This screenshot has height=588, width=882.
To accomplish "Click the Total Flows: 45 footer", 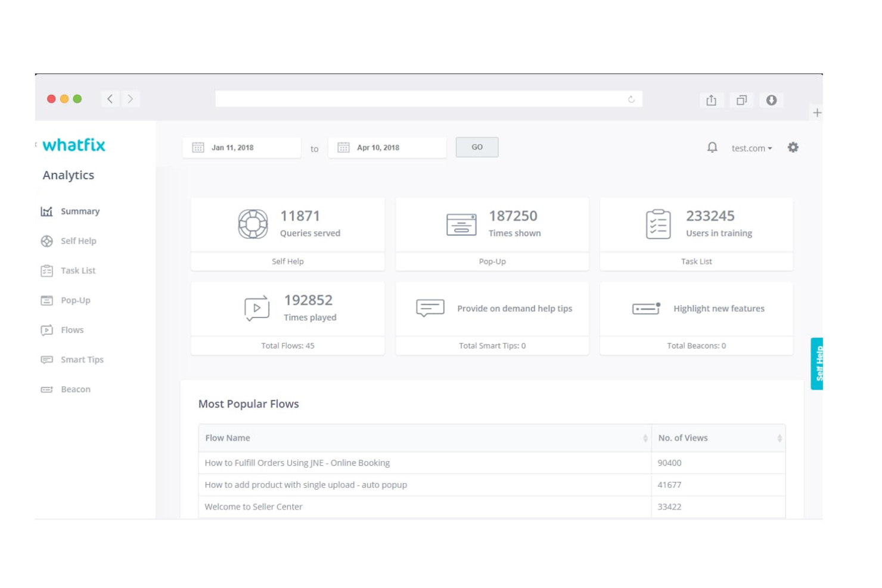I will click(x=288, y=346).
